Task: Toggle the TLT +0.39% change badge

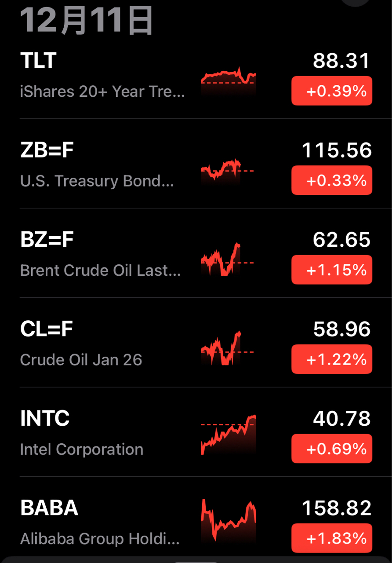Action: pos(332,91)
